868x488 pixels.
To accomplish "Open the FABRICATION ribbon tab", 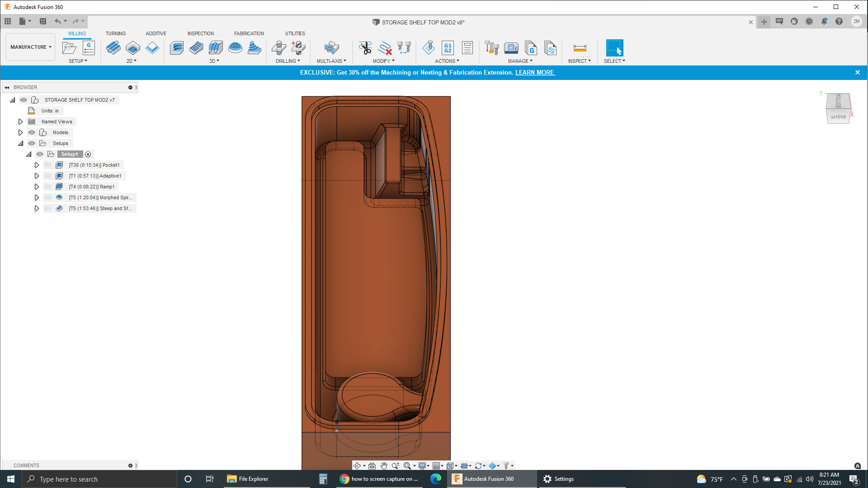I will tap(249, 33).
